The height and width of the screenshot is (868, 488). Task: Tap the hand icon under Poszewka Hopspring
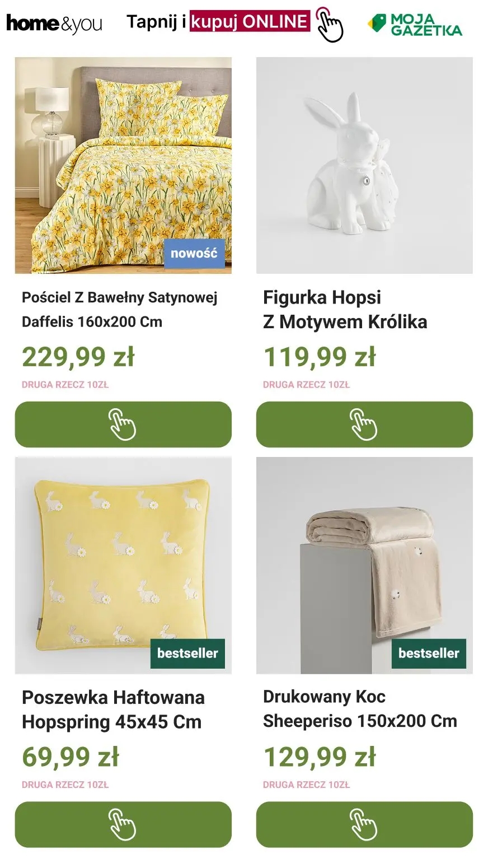coord(123,824)
